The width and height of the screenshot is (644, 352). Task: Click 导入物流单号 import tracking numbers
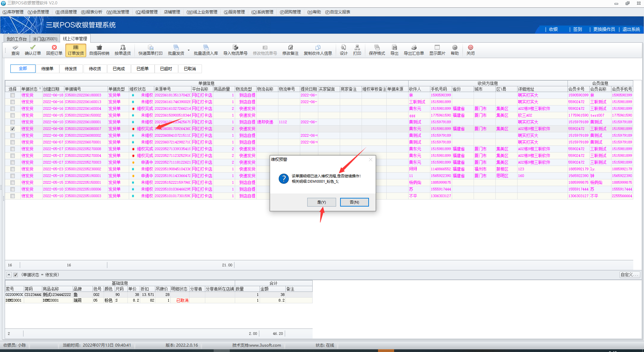[x=235, y=50]
